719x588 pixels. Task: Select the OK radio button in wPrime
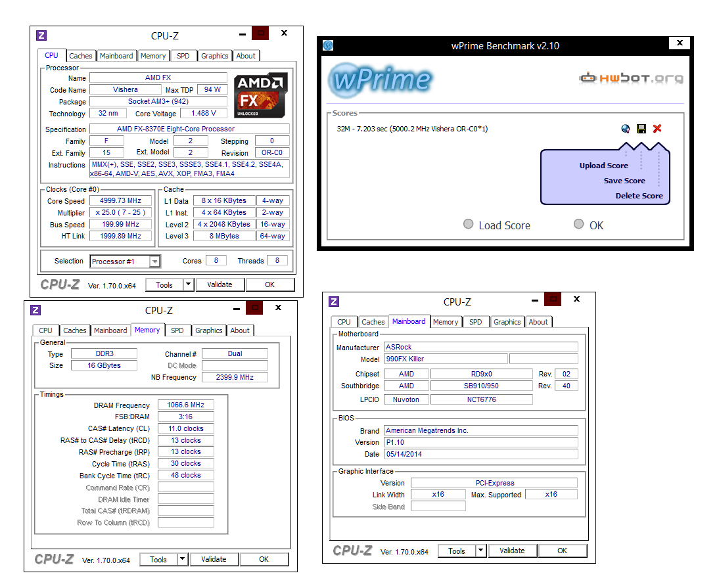579,224
